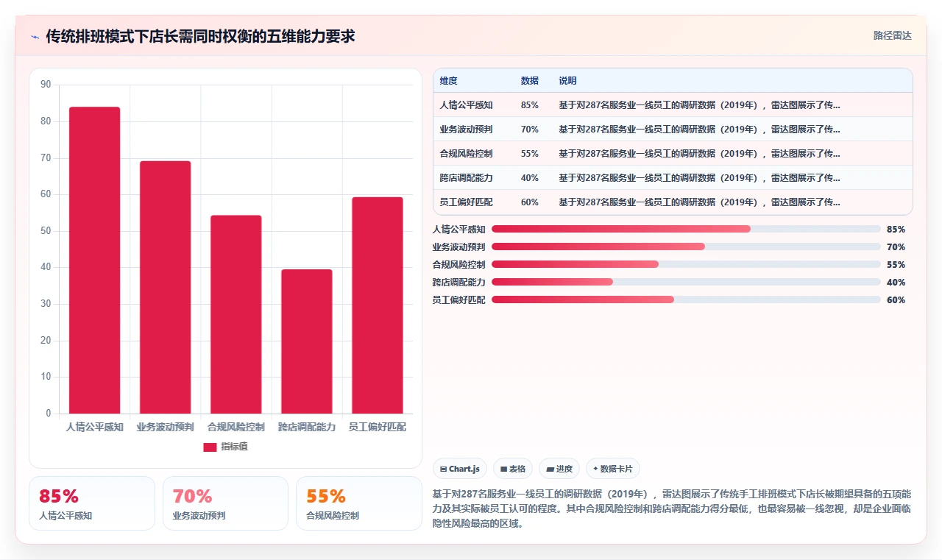This screenshot has width=942, height=560.
Task: Click the 员工偏好匹配 bar in chart
Action: pyautogui.click(x=378, y=305)
